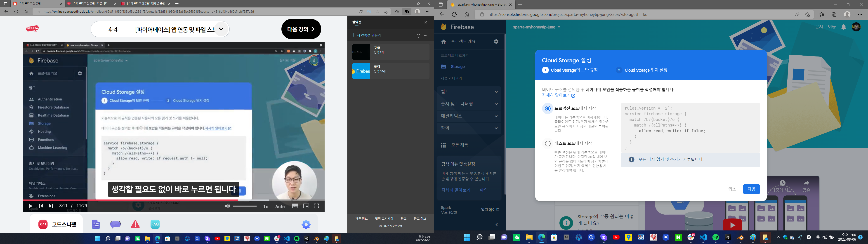This screenshot has width=868, height=244.
Task: Expand the 빌드 section in Firebase sidebar
Action: pyautogui.click(x=469, y=92)
